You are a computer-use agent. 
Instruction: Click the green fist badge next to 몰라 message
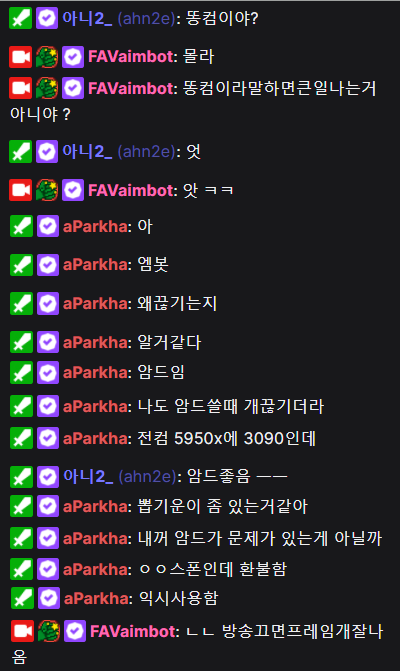click(47, 57)
